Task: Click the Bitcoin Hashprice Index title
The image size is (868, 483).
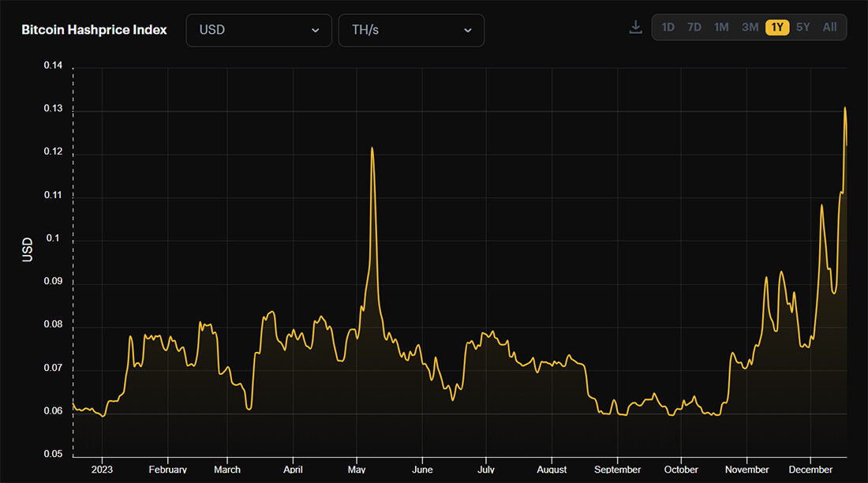Action: tap(94, 30)
